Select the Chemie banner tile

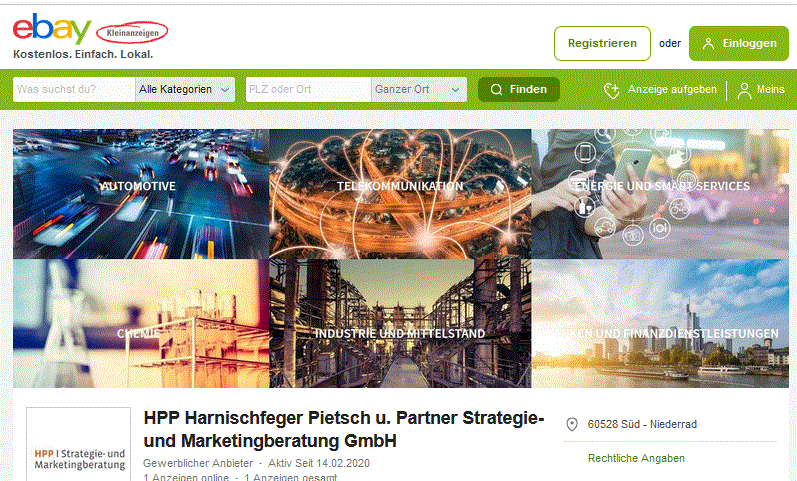[x=141, y=323]
